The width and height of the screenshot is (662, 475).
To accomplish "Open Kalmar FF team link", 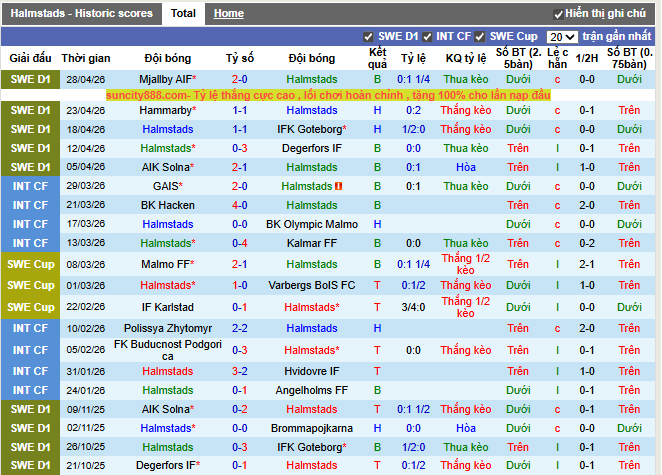I will coord(312,243).
